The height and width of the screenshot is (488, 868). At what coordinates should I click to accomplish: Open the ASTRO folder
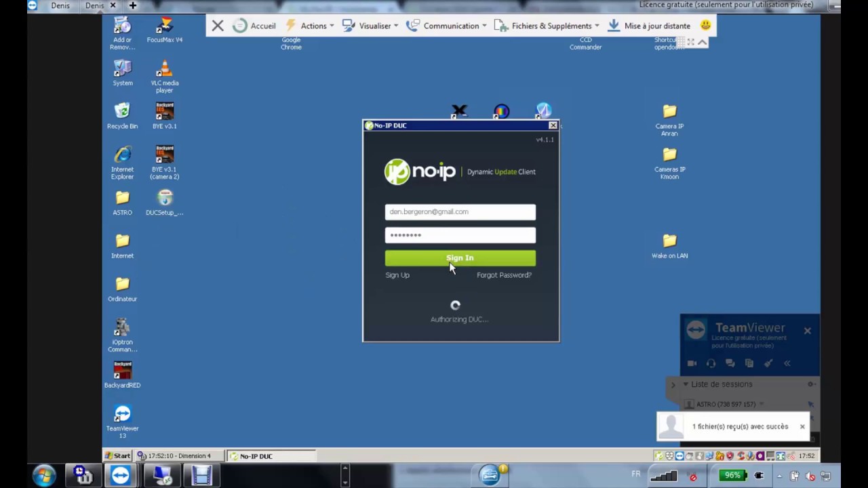[122, 203]
